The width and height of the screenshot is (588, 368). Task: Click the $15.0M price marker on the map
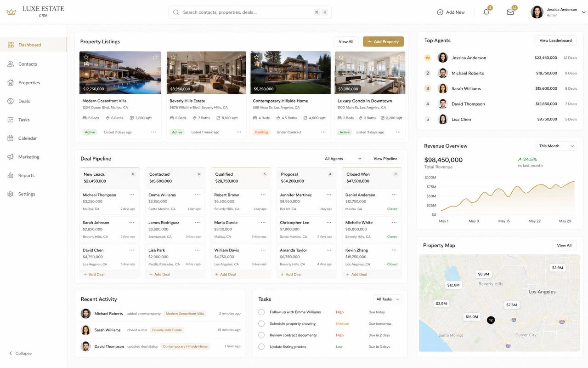click(472, 317)
